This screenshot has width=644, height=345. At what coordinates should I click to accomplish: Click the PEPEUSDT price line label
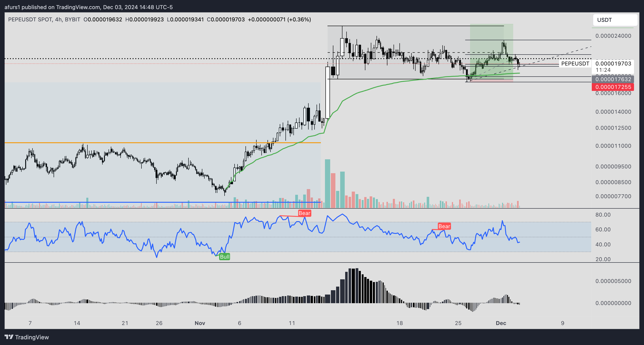[575, 64]
